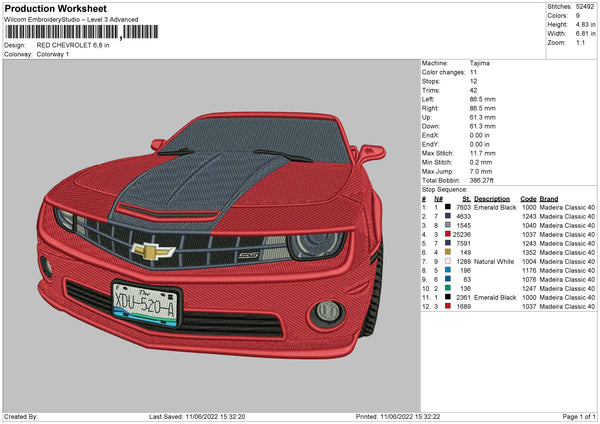This screenshot has width=600, height=424.
Task: Select thread code 1352
Action: [529, 253]
